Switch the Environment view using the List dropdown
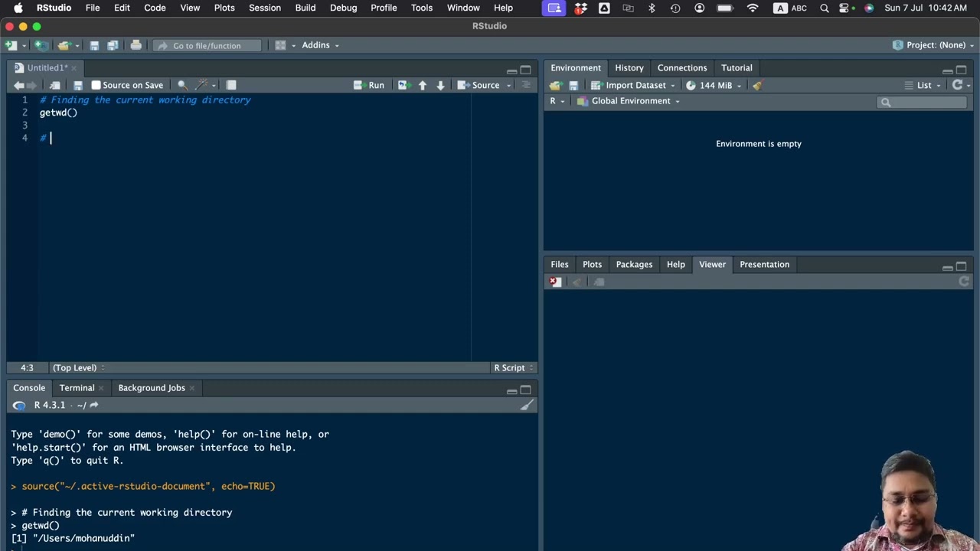 coord(923,85)
